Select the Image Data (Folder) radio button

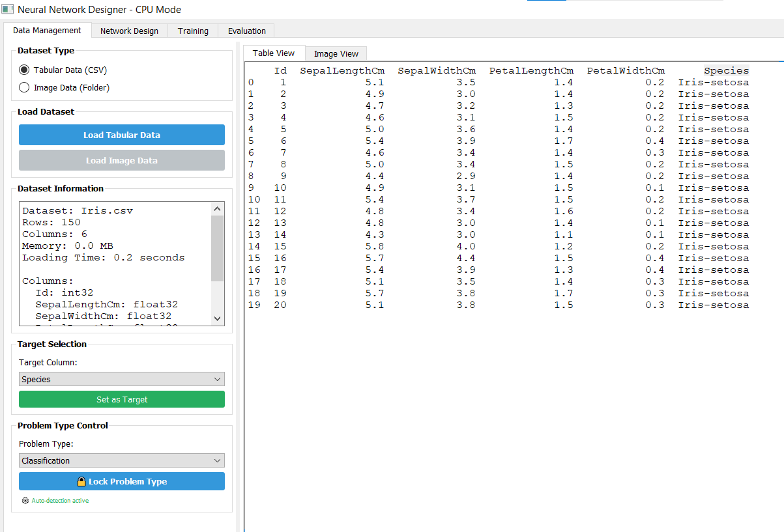click(23, 87)
